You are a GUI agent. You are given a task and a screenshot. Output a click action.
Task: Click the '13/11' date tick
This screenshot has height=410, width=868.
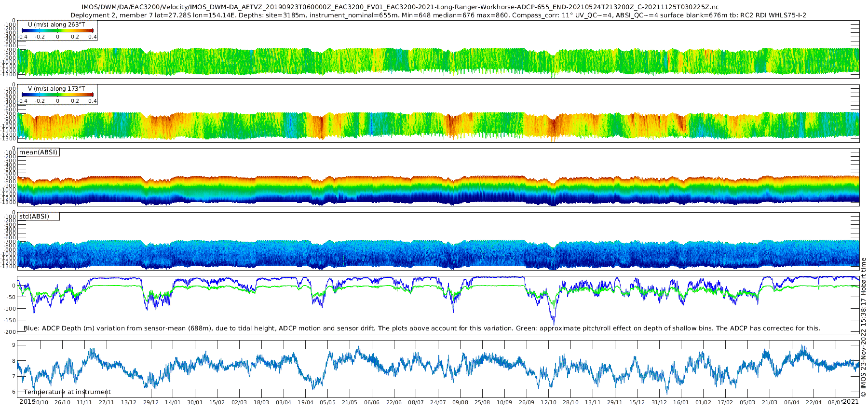point(593,402)
